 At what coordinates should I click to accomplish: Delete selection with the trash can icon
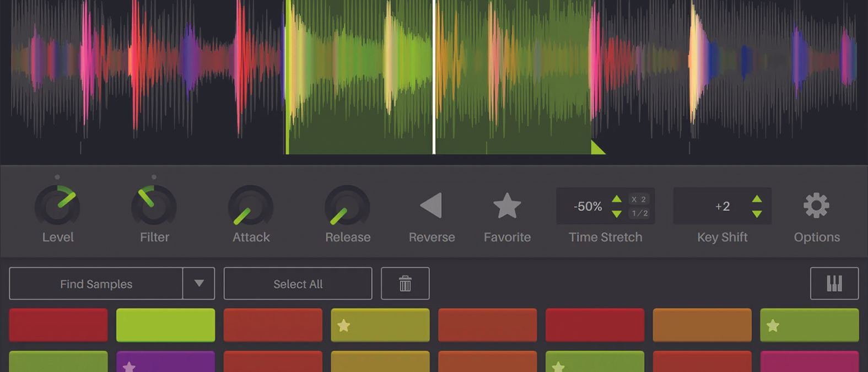[405, 283]
